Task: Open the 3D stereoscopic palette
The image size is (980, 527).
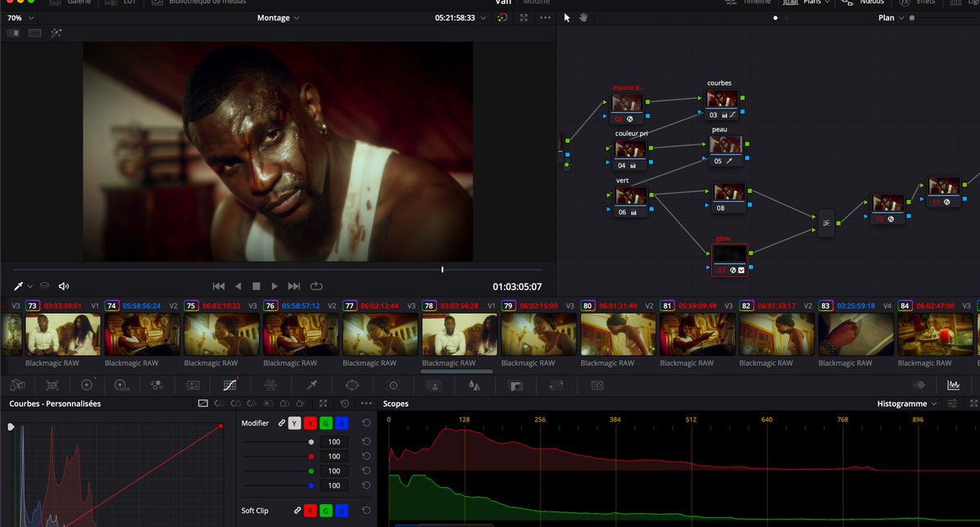Action: pos(597,384)
